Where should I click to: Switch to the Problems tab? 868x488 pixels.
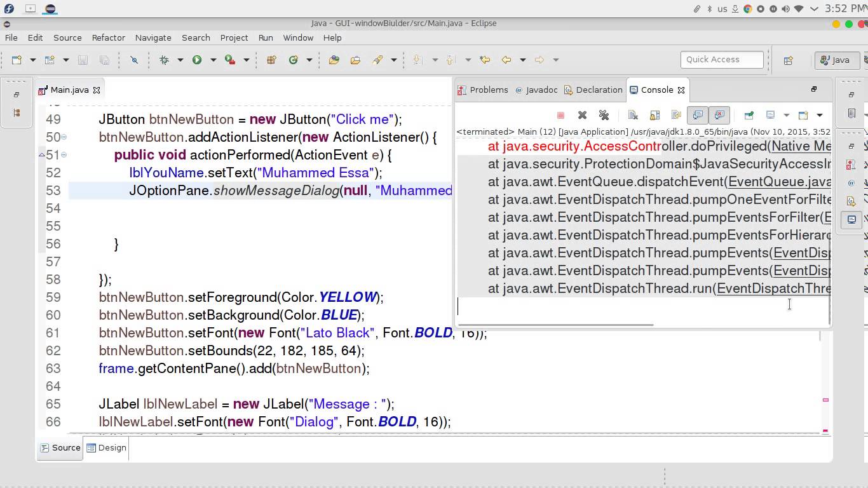(489, 90)
